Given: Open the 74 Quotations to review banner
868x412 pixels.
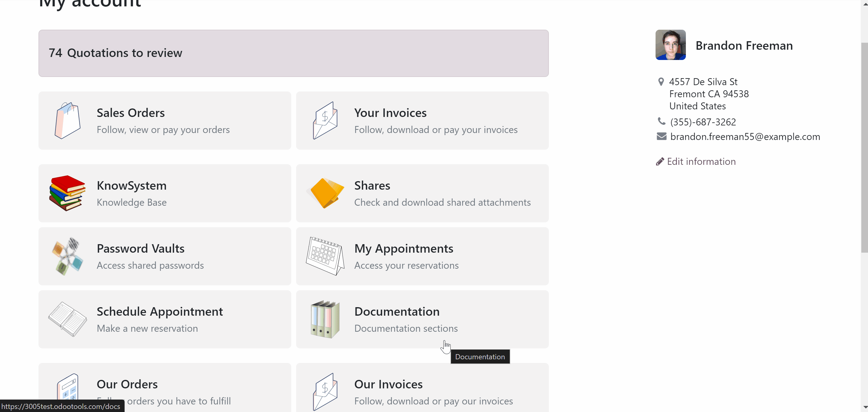Looking at the screenshot, I should [293, 53].
